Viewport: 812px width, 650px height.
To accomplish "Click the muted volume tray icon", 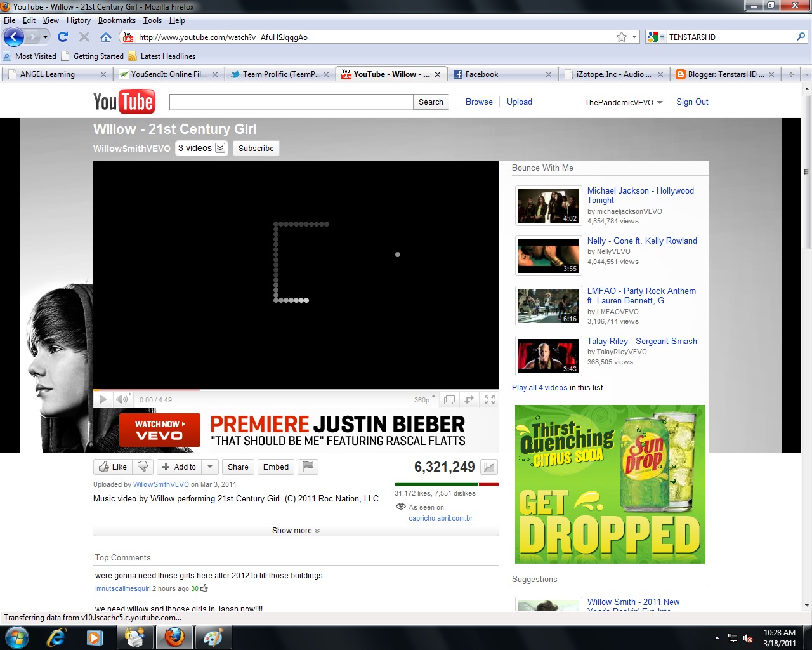I will [x=748, y=638].
